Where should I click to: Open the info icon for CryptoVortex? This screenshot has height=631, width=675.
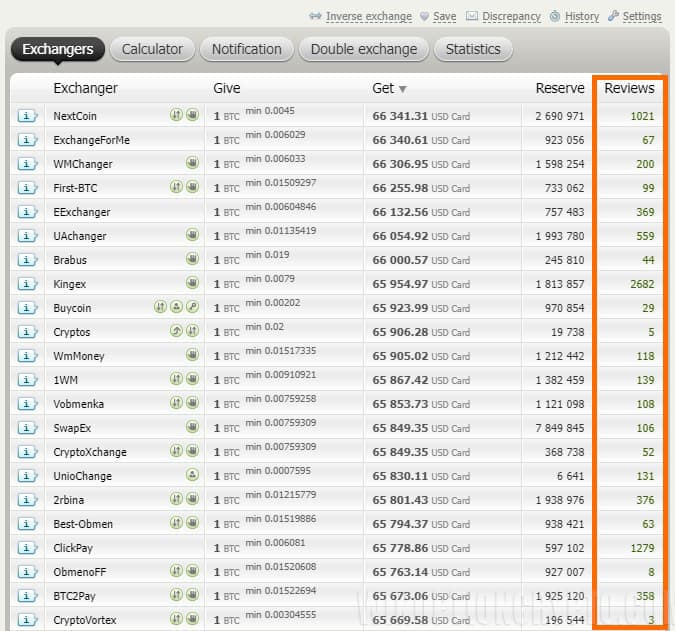pos(26,620)
